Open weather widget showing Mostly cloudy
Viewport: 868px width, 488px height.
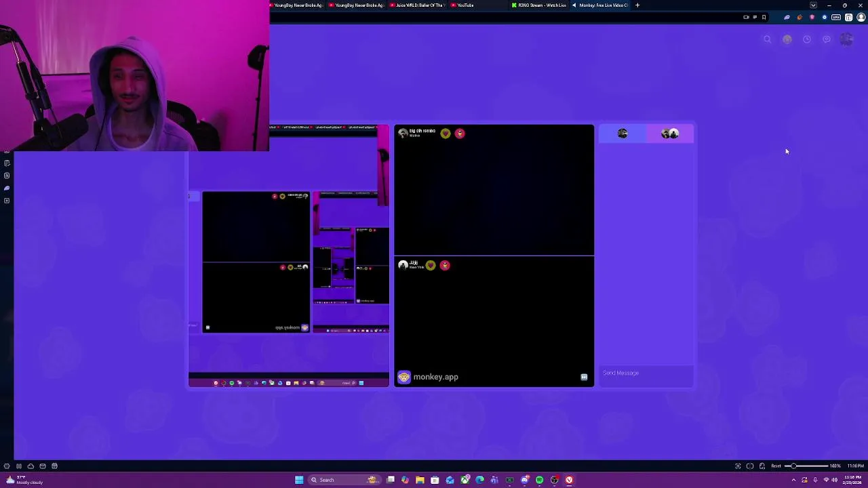[x=24, y=480]
